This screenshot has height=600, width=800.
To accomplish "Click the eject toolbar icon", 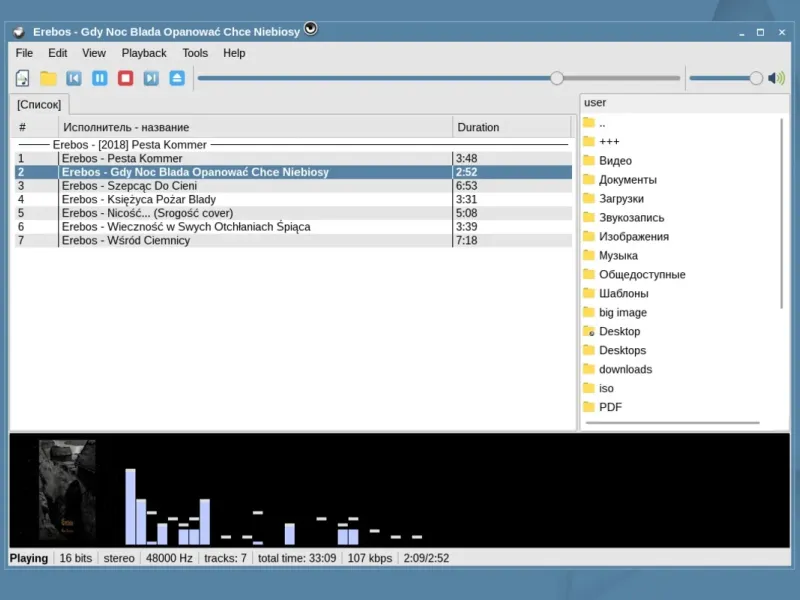I will point(177,78).
